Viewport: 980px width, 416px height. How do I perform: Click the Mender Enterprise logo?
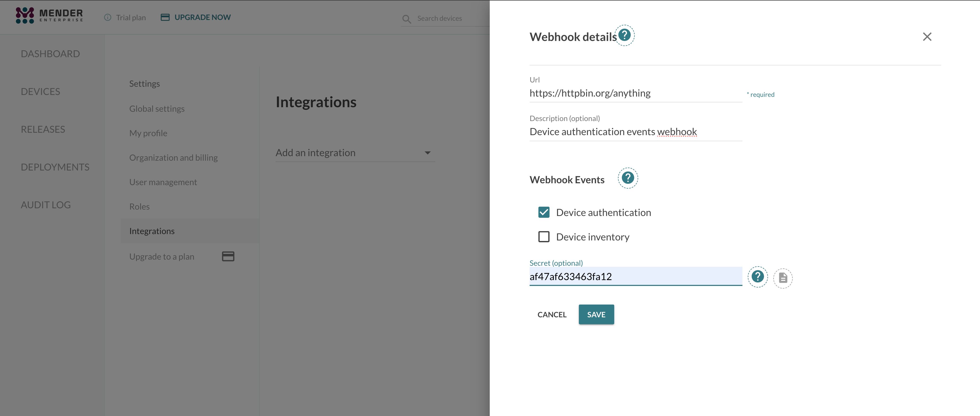(x=49, y=16)
